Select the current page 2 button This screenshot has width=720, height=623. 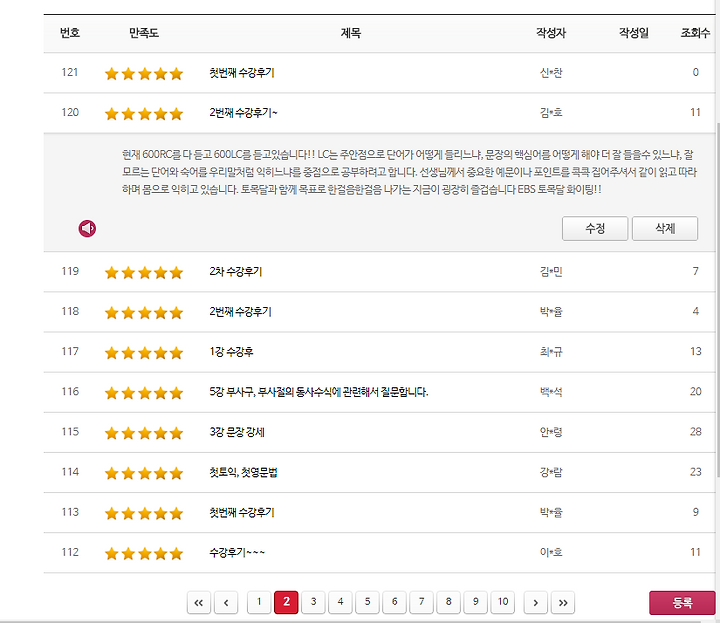click(x=286, y=602)
